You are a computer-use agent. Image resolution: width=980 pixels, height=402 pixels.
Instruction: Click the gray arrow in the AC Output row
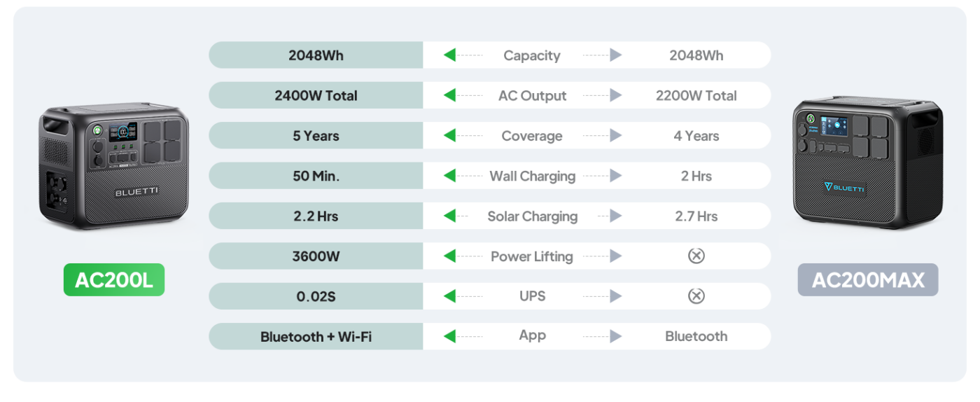click(x=615, y=96)
